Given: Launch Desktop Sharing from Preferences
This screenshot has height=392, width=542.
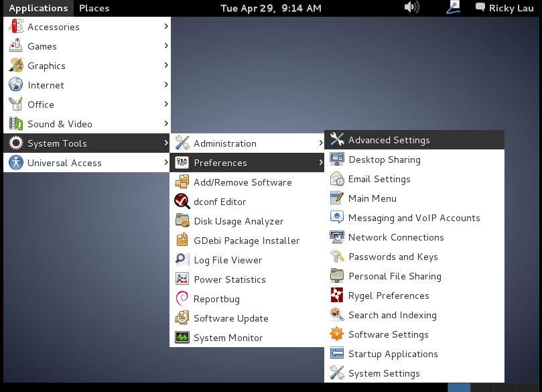Looking at the screenshot, I should [x=414, y=159].
